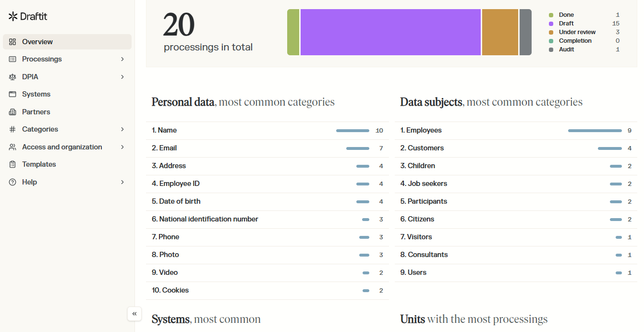Click the Categories hash icon

(x=12, y=129)
